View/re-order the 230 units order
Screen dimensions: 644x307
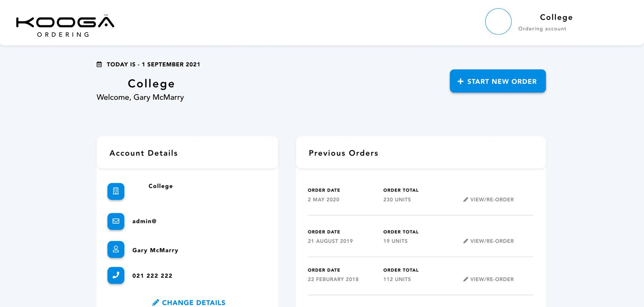click(x=489, y=200)
